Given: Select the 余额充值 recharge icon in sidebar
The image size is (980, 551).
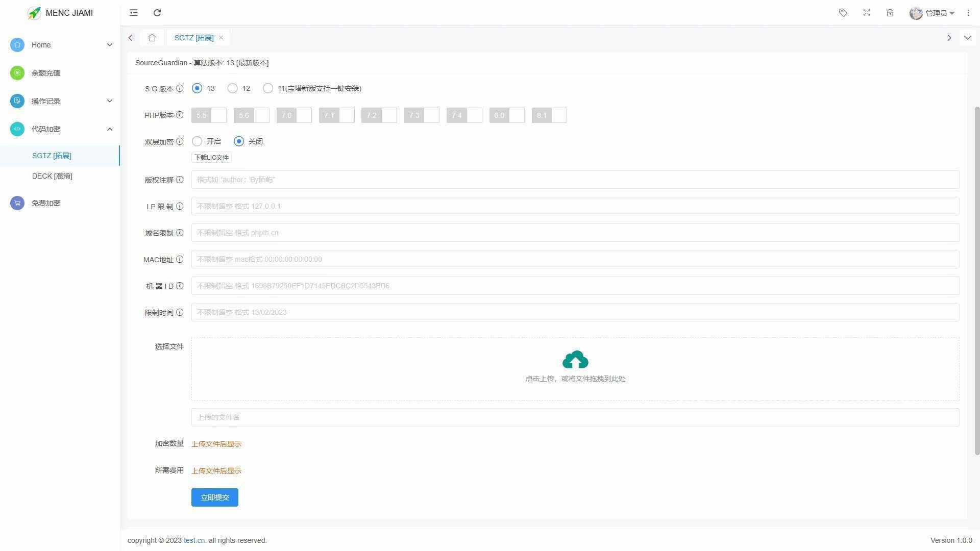Looking at the screenshot, I should click(x=17, y=73).
